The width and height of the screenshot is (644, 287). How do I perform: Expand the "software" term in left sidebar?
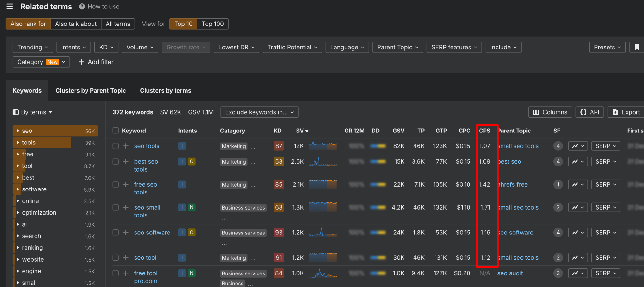coord(18,189)
